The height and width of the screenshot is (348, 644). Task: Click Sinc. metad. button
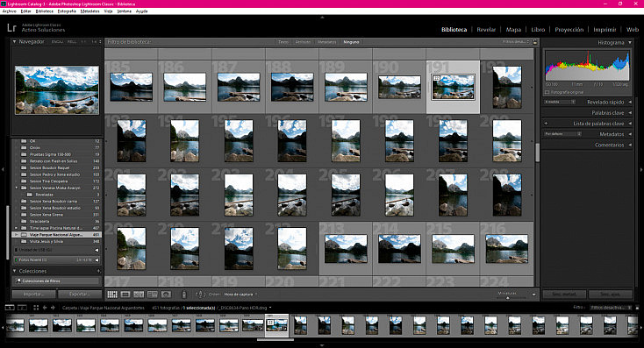[x=564, y=295]
